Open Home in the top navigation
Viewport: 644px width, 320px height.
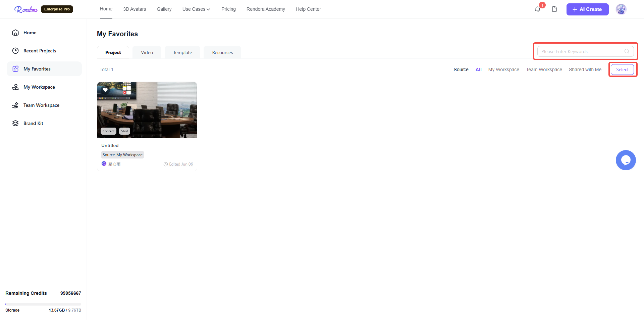(x=106, y=9)
